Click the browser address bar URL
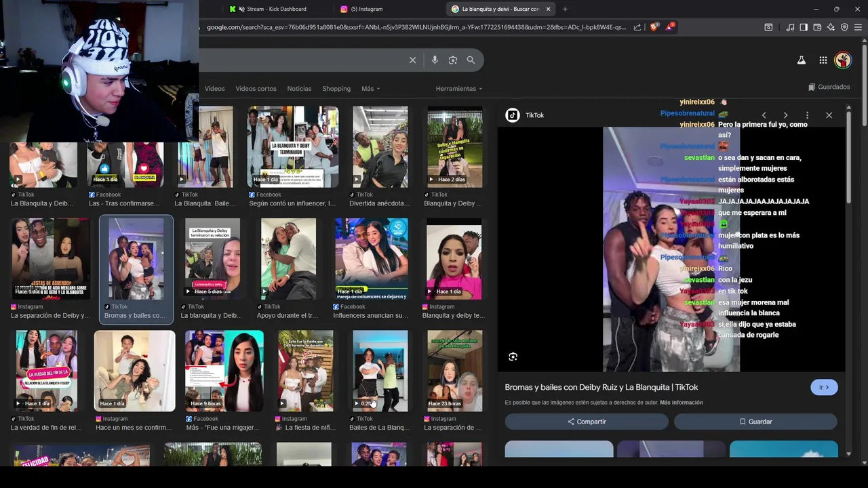This screenshot has height=488, width=868. [416, 27]
